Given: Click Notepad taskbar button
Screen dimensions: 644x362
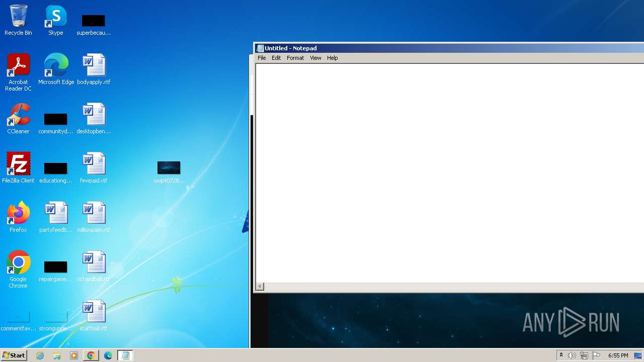Looking at the screenshot, I should click(x=125, y=355).
